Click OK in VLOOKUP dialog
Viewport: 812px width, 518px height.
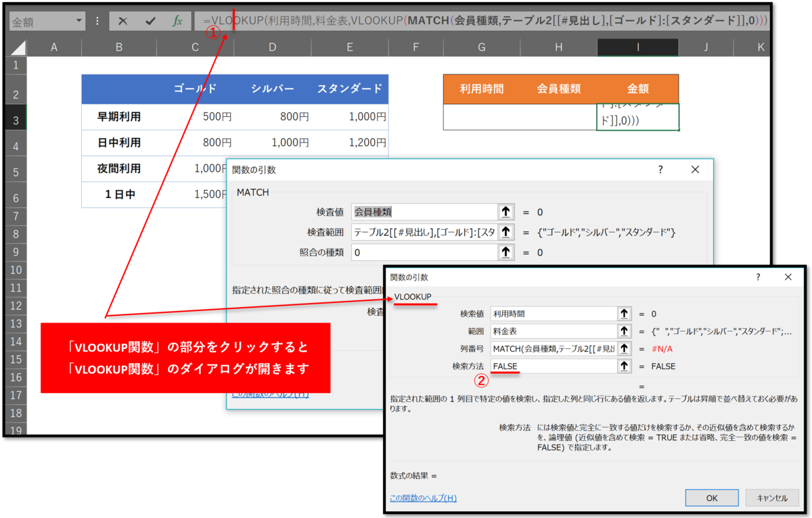(x=712, y=498)
